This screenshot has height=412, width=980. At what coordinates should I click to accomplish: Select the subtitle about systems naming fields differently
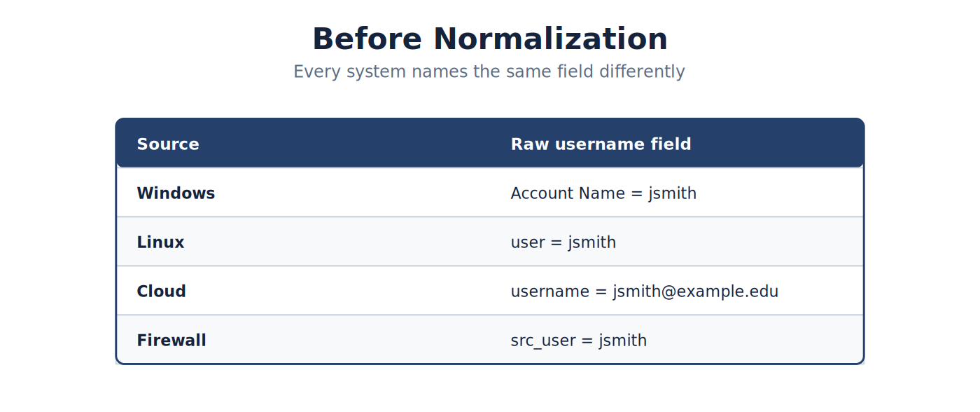[x=489, y=71]
